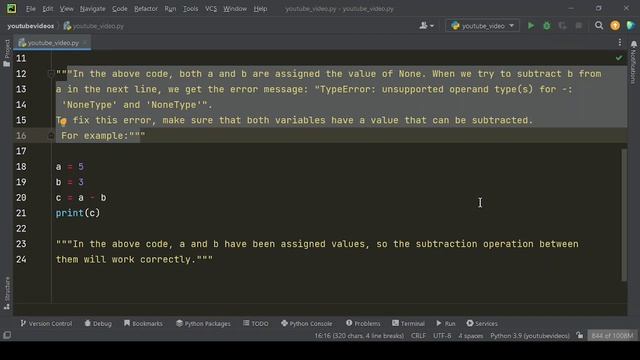Open the View menu

tap(67, 9)
